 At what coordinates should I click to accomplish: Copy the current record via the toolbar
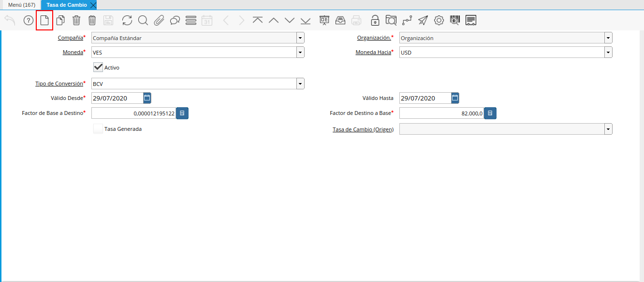[x=60, y=20]
